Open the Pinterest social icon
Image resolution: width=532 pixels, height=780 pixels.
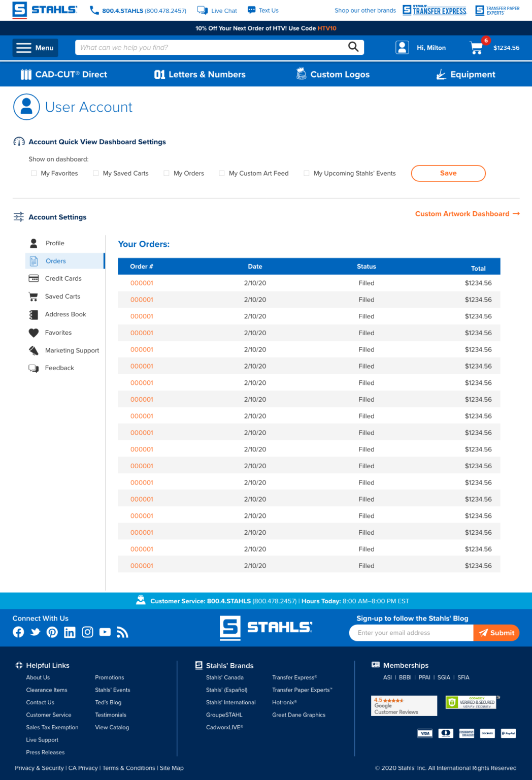52,632
